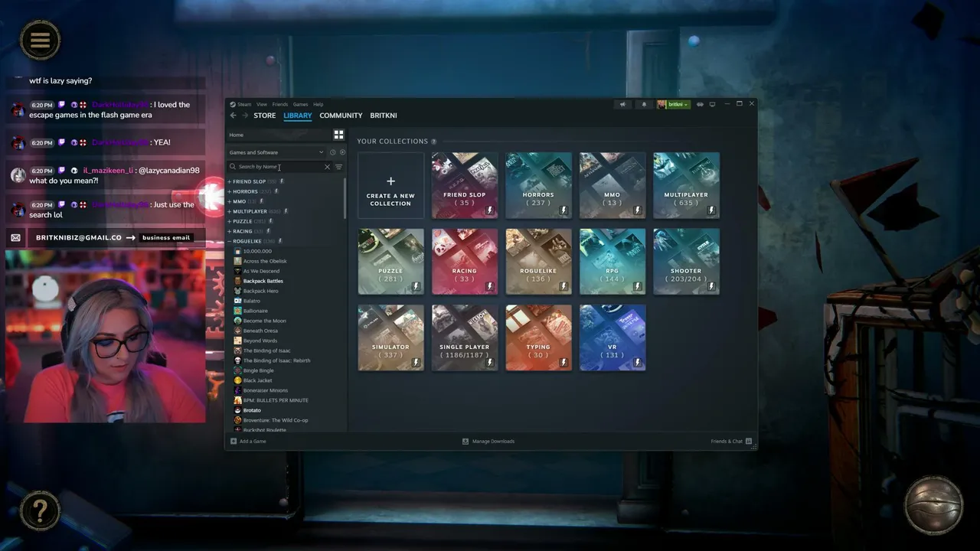Select Broventure: The Wild Co-op entry
This screenshot has width=980, height=551.
276,420
